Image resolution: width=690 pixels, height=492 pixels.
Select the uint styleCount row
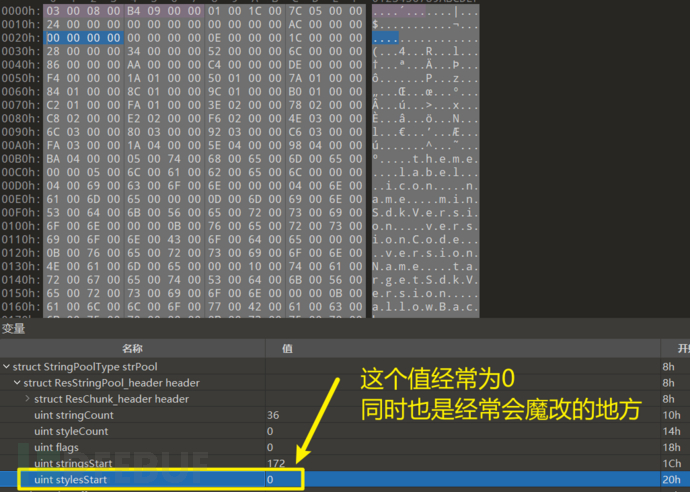(x=345, y=431)
